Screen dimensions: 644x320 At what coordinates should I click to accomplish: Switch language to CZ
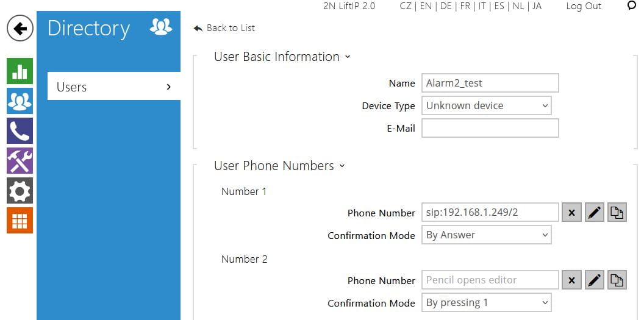406,6
